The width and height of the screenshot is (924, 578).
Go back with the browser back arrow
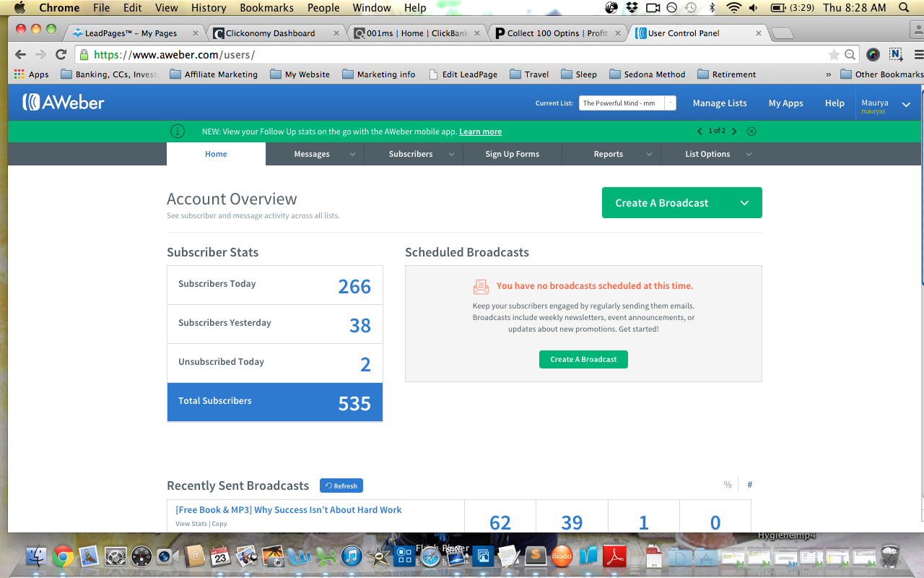click(20, 55)
